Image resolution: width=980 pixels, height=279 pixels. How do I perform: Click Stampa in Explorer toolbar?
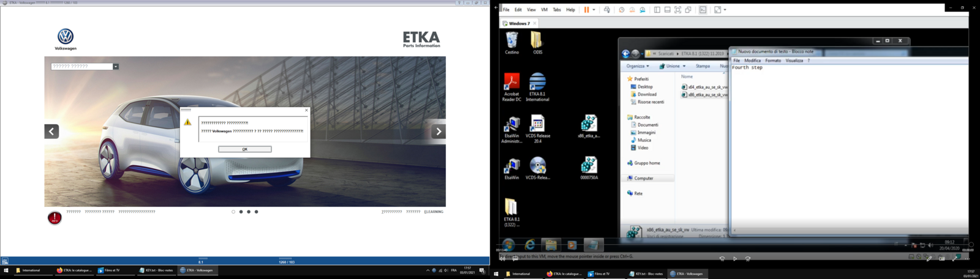(x=703, y=66)
